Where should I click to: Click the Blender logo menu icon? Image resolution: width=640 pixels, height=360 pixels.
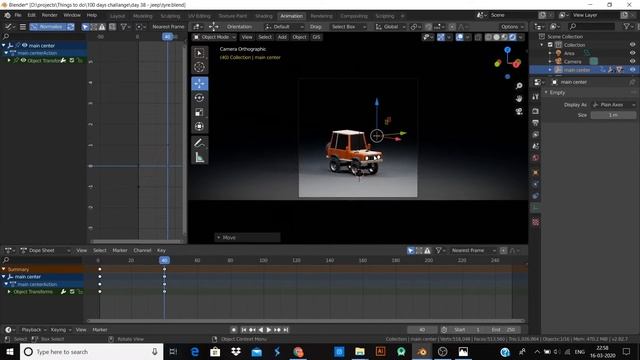[7, 15]
